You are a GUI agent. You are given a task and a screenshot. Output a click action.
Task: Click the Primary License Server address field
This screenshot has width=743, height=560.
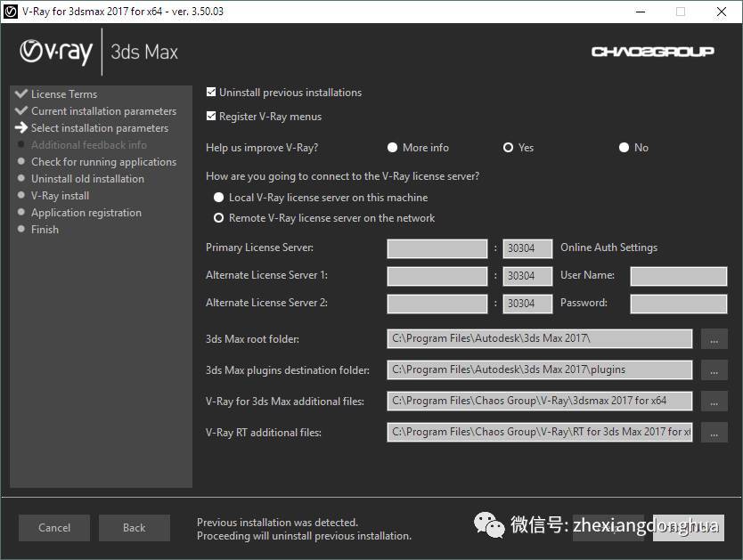[x=437, y=248]
